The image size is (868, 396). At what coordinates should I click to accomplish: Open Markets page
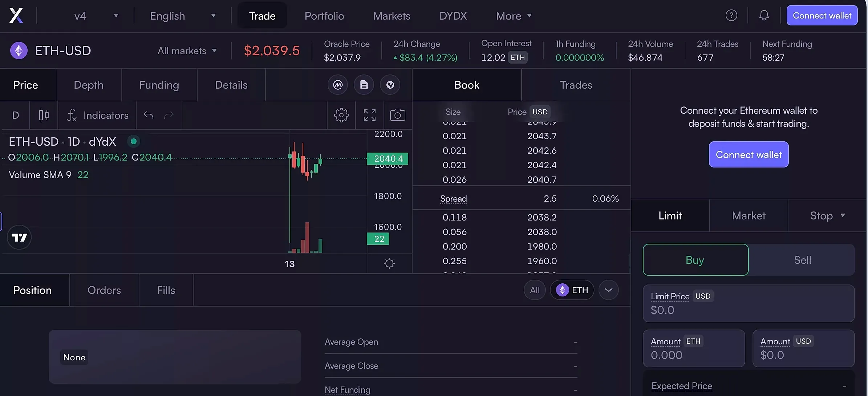(x=392, y=16)
